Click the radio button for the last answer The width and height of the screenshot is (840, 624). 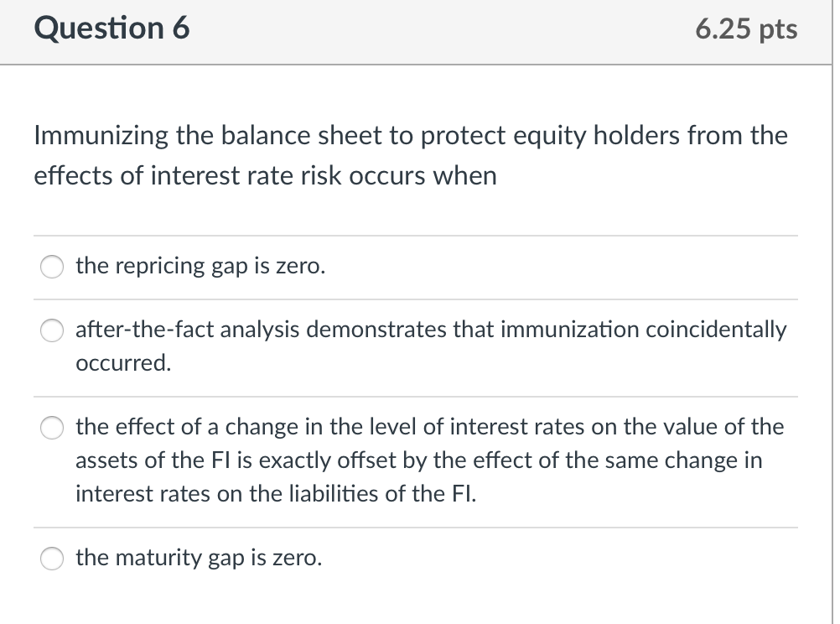pyautogui.click(x=51, y=558)
